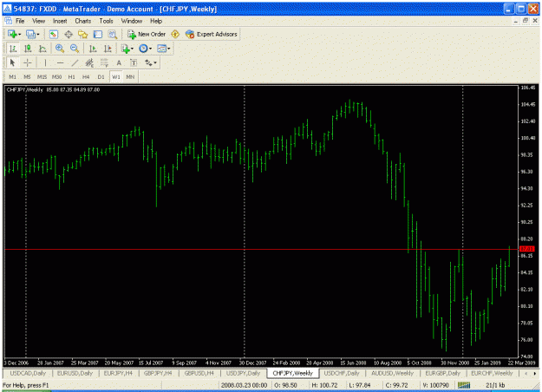Pick the trendline drawing tool
542x392 pixels.
[75, 63]
